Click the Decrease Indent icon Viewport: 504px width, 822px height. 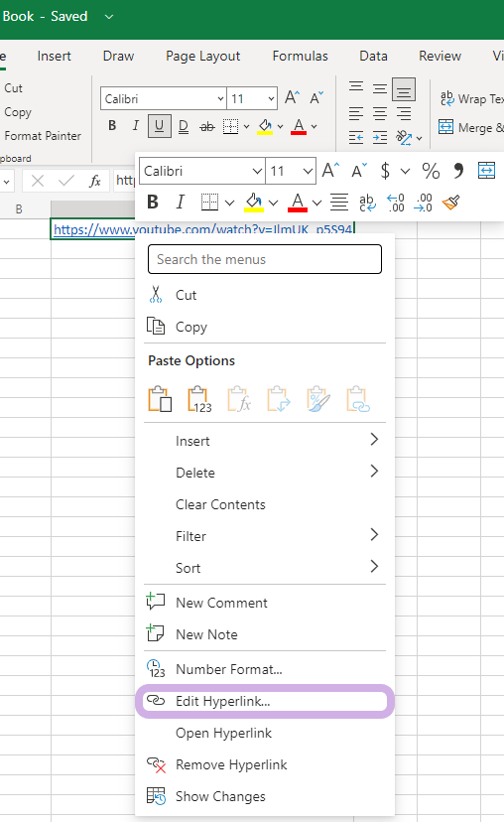pyautogui.click(x=356, y=138)
